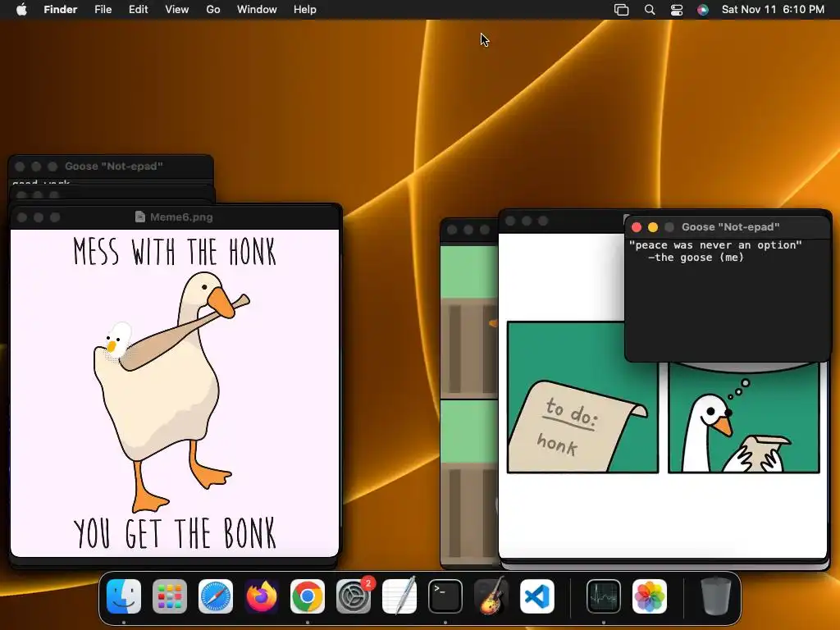Open Finder from the Dock

tap(124, 596)
